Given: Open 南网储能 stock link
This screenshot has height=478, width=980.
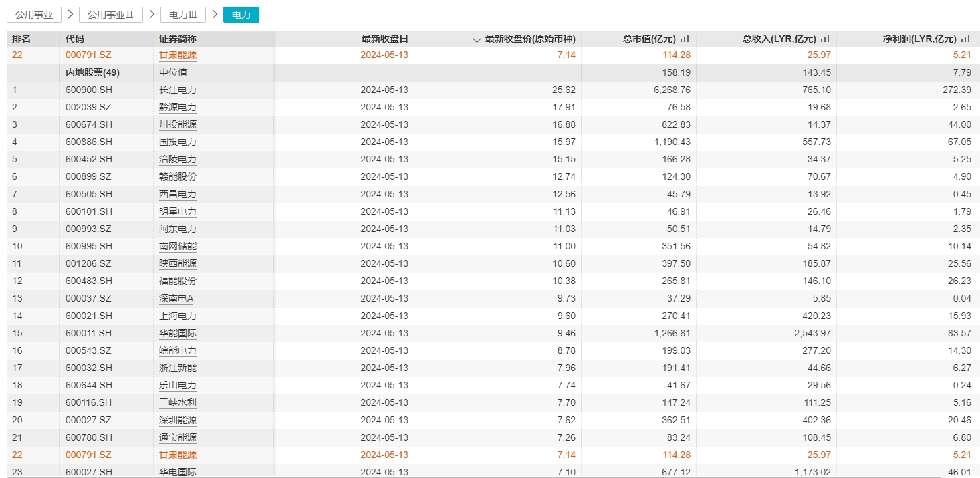Looking at the screenshot, I should coord(177,246).
